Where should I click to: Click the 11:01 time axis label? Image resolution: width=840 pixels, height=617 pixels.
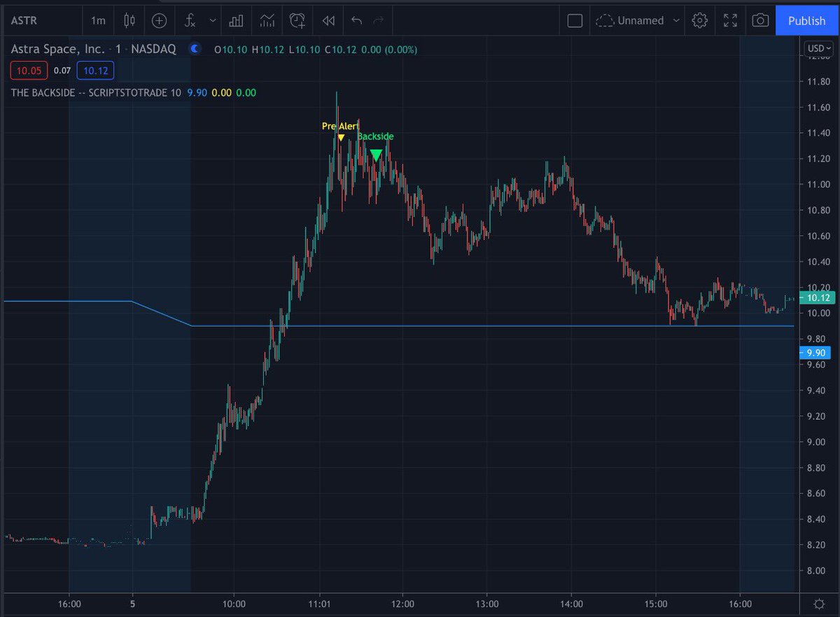pyautogui.click(x=319, y=604)
